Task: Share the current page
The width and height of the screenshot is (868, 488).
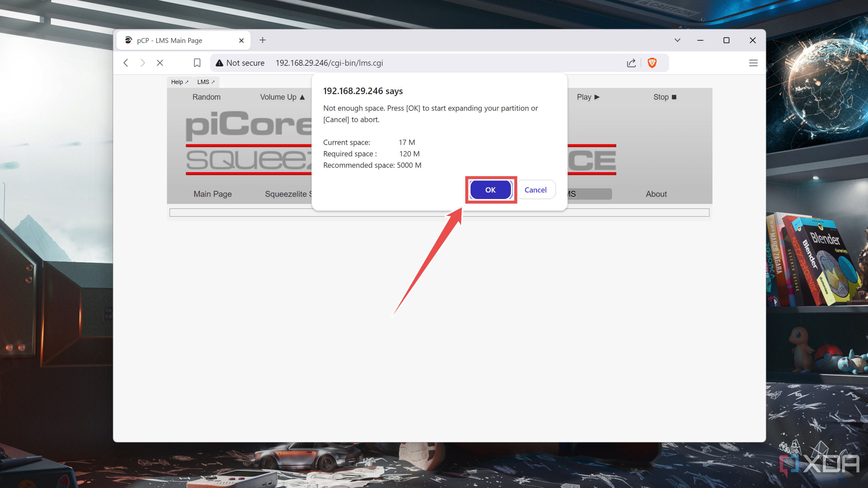Action: 631,63
